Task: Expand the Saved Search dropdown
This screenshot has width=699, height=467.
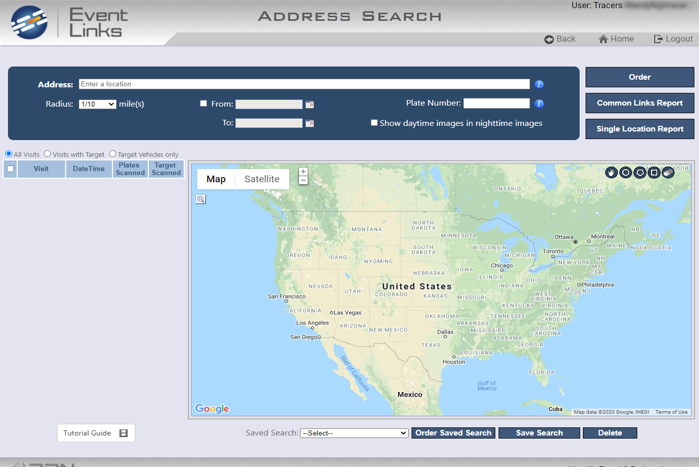Action: point(354,433)
